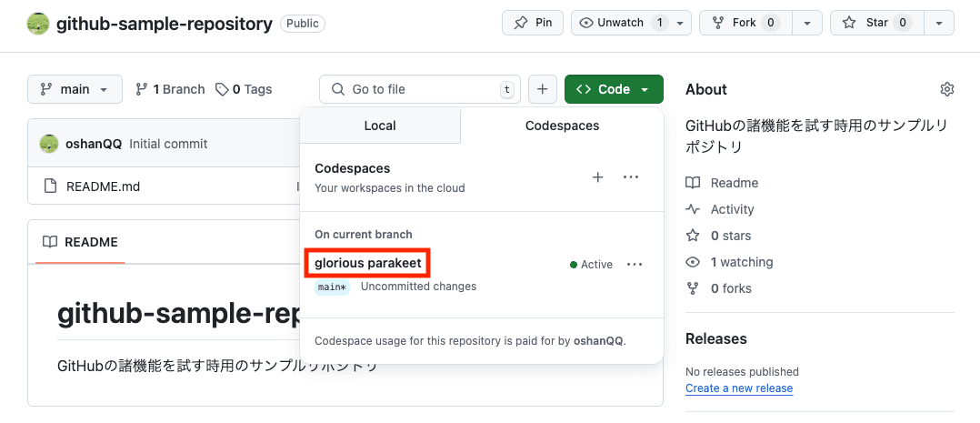
Task: Fork the repository
Action: (745, 23)
